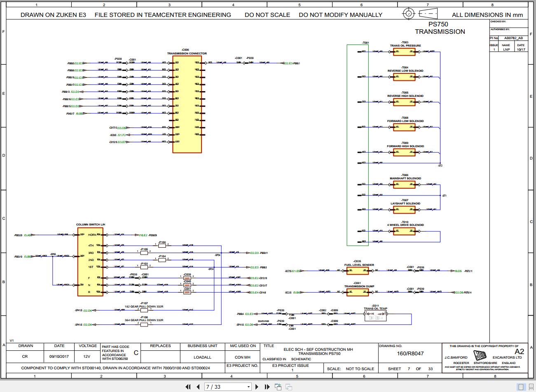Select the two-page layout view icon

tap(531, 387)
